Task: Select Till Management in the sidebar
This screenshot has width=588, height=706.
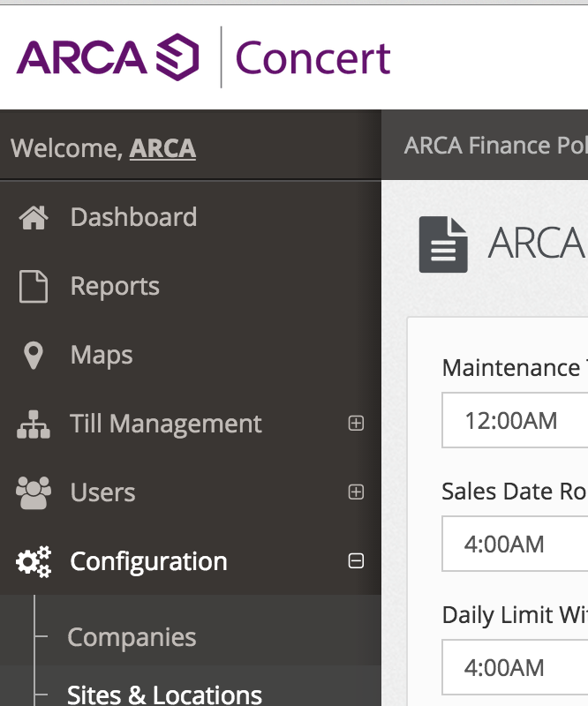Action: (166, 424)
